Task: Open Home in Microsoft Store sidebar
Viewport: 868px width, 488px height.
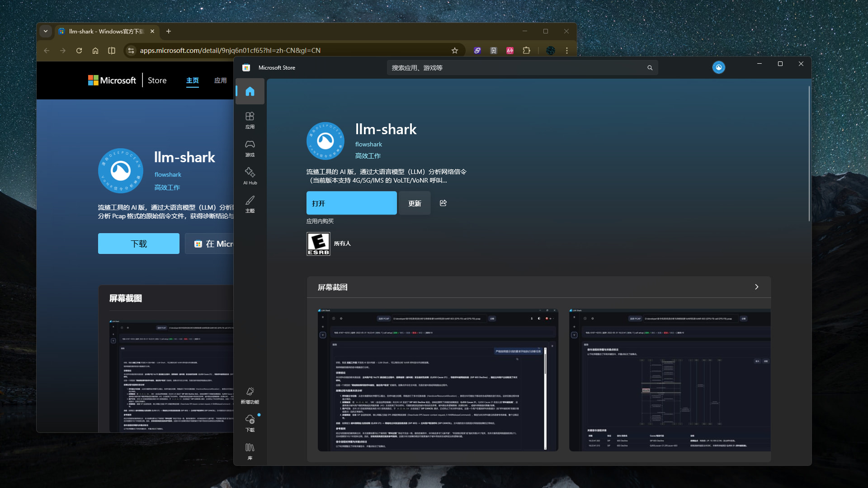Action: coord(250,92)
